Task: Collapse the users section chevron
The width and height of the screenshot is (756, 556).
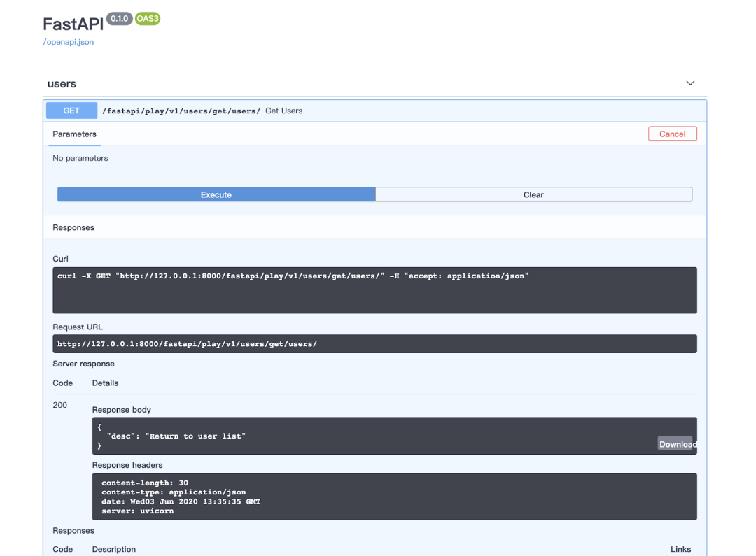Action: point(690,83)
